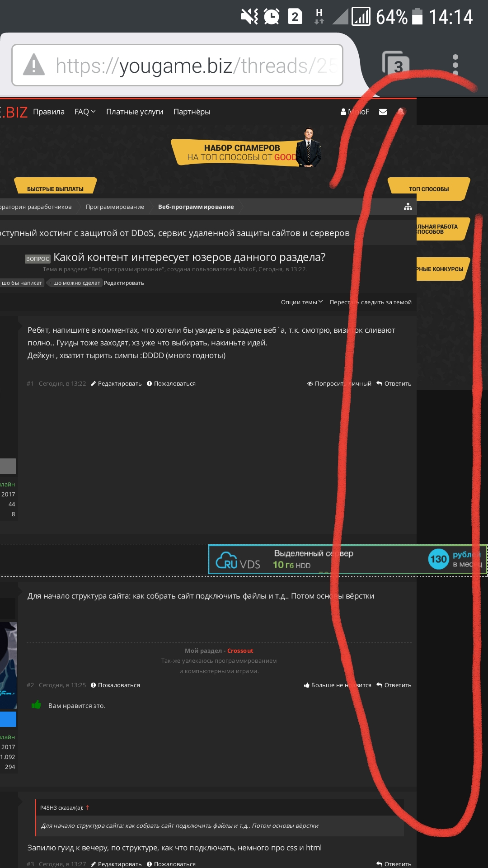Open Crossout section link in signature
This screenshot has width=488, height=868.
240,651
